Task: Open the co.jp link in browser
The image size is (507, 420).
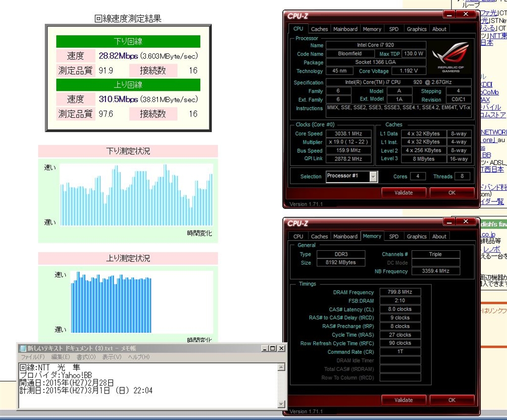Action: click(488, 234)
